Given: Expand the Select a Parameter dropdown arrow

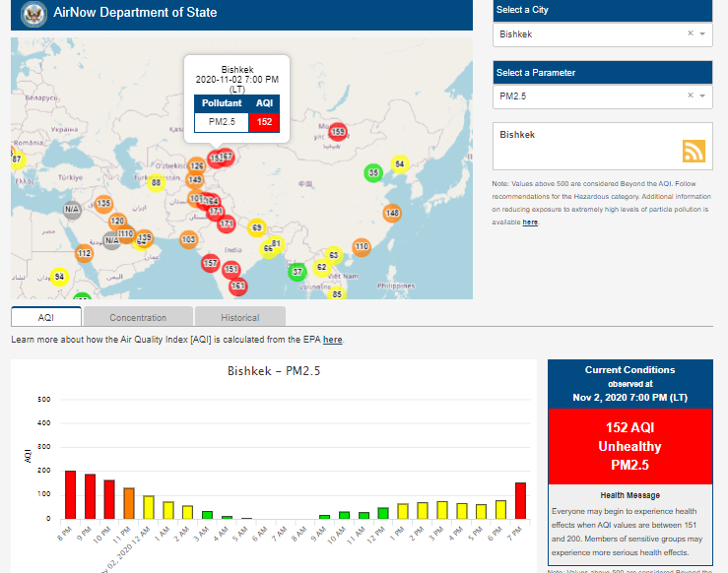Looking at the screenshot, I should pos(702,95).
